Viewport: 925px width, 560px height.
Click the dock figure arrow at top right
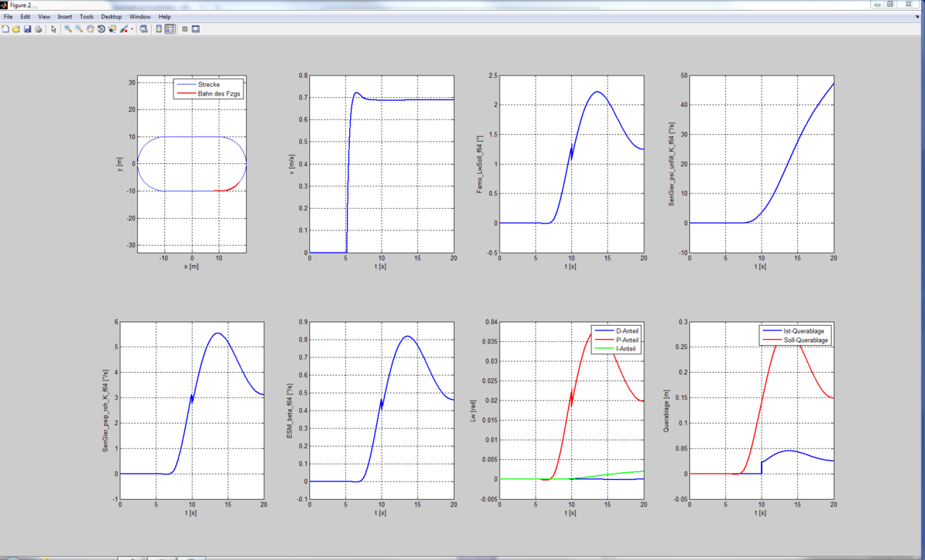pos(918,16)
